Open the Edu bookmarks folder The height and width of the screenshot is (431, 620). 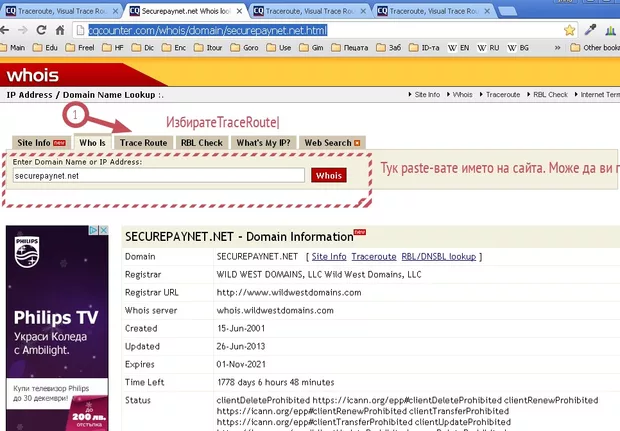tap(45, 48)
